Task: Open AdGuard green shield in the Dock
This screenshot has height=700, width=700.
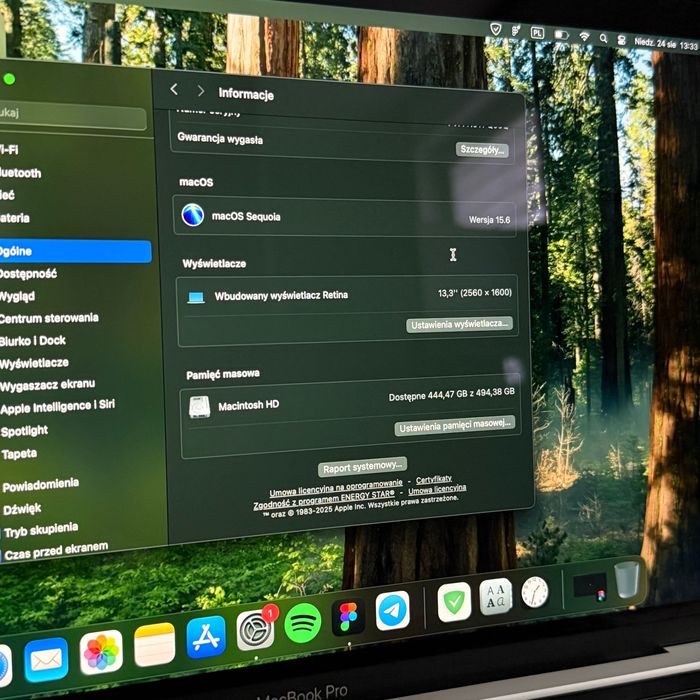Action: [x=454, y=602]
